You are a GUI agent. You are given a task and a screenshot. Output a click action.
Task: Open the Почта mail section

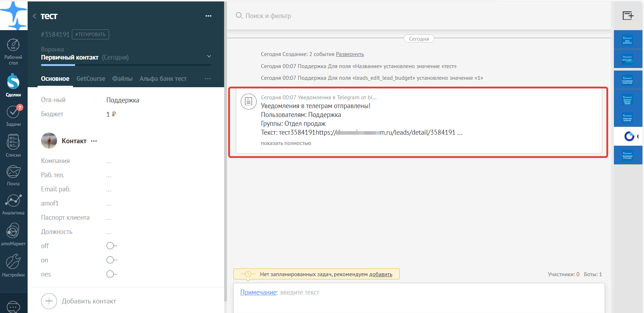[13, 176]
